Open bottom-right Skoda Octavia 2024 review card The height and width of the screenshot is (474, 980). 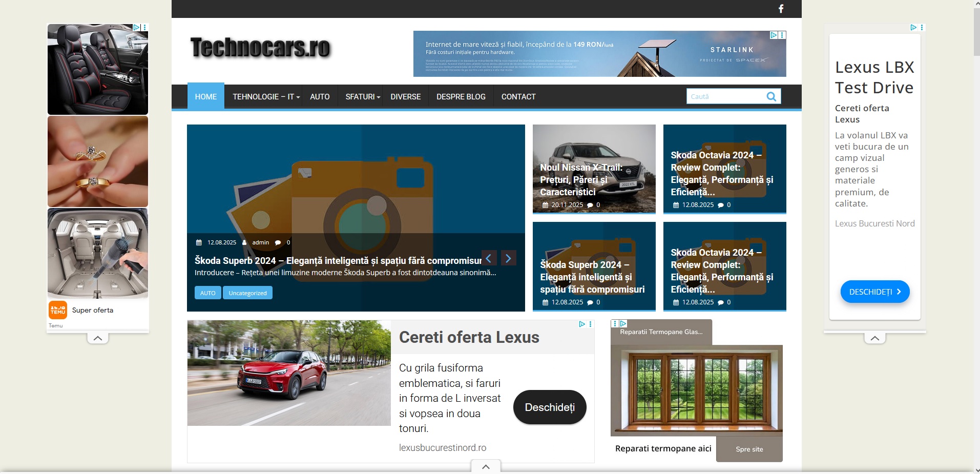coord(725,266)
